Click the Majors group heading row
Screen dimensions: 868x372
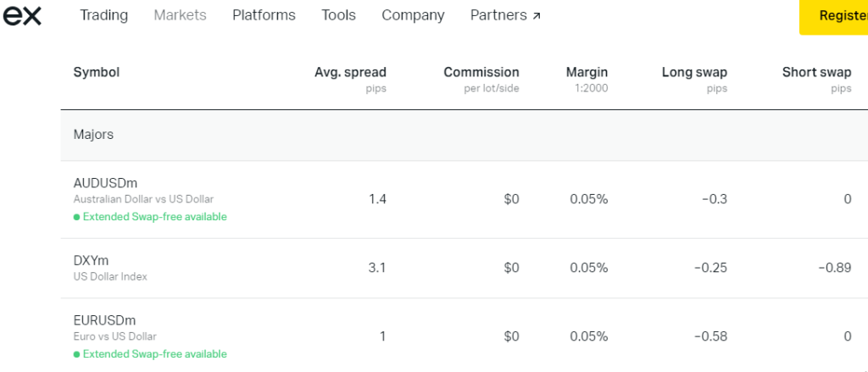tap(93, 135)
